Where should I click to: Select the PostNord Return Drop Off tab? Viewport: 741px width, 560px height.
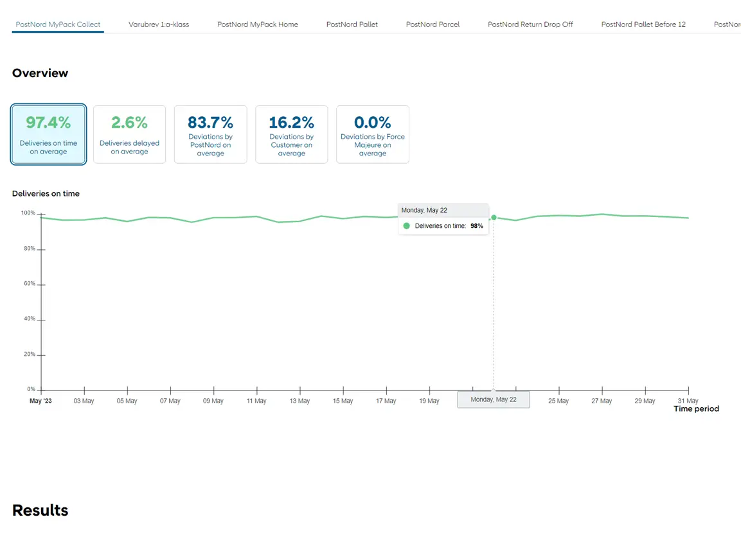(x=530, y=24)
